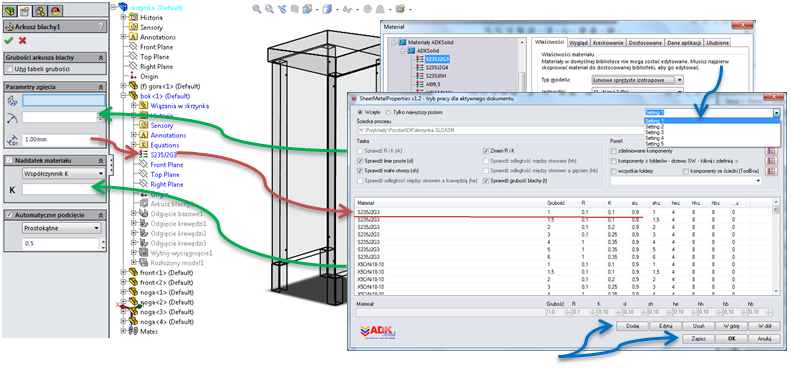Open the ConfigurationManager tab icon
Viewport: 791px width, 368px height.
click(41, 11)
